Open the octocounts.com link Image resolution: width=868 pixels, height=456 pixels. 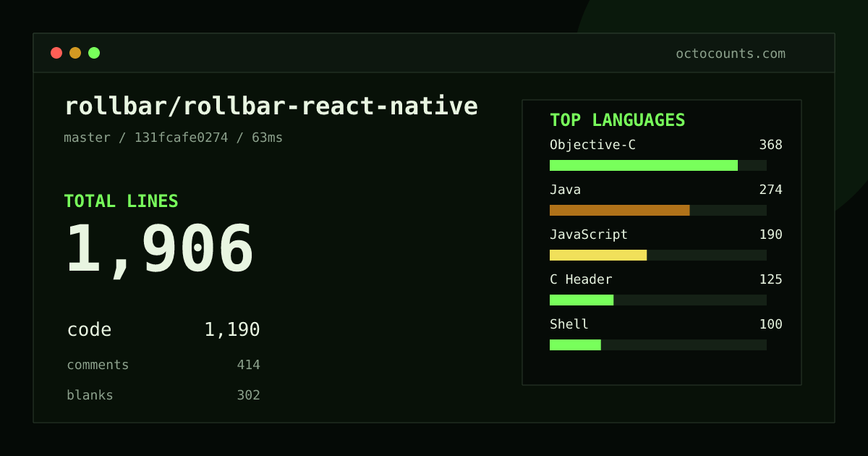(x=731, y=54)
